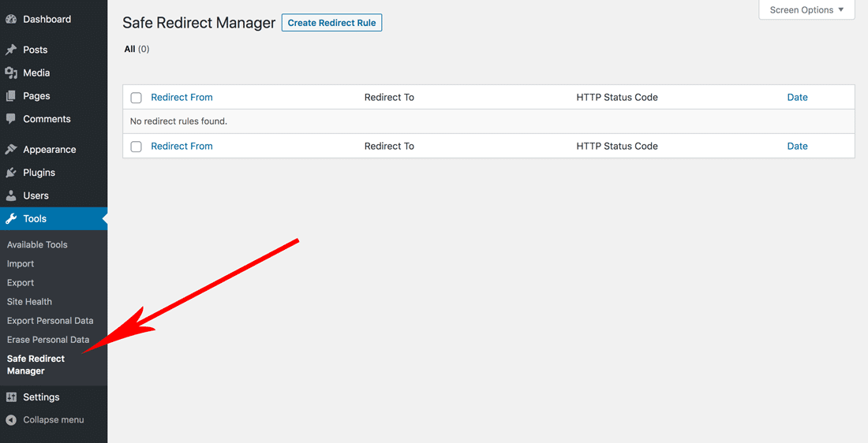Sort by Date in footer row
The width and height of the screenshot is (868, 443).
[797, 146]
